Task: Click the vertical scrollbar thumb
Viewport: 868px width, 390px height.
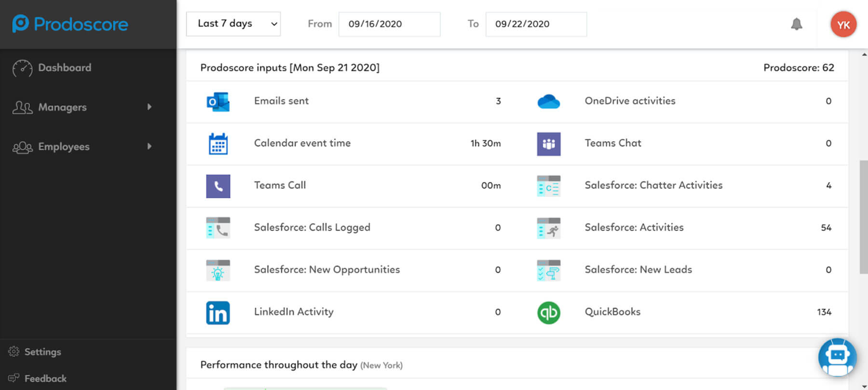Action: coord(863,217)
